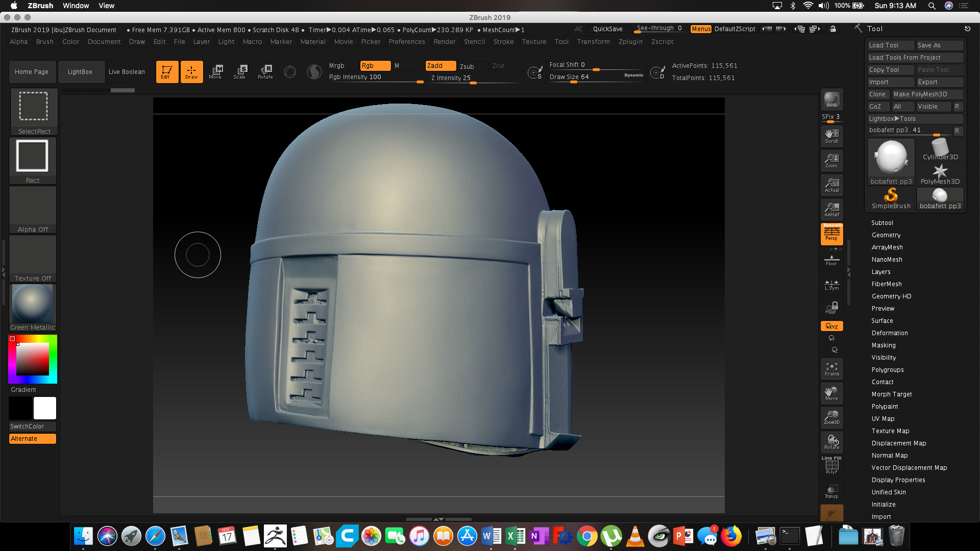Select the Move gizmo tool
Viewport: 980px width, 551px height.
[x=215, y=71]
